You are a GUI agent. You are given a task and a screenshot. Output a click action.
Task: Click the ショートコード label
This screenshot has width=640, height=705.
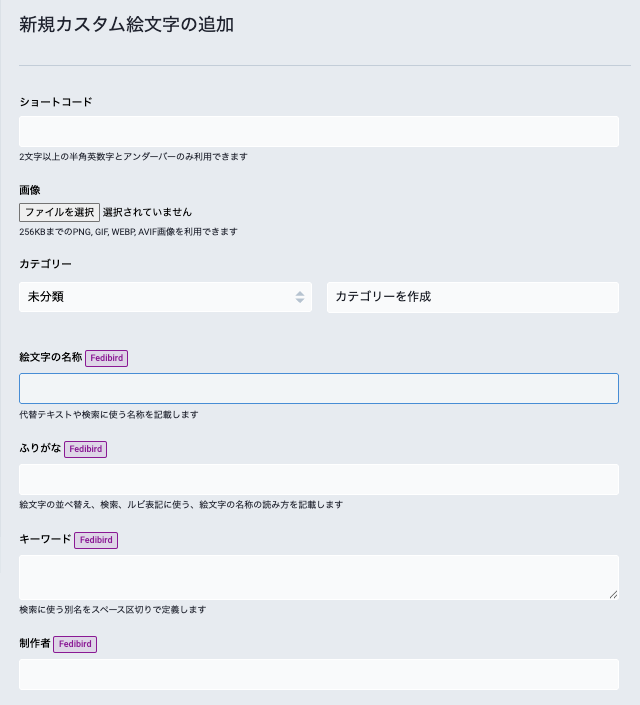pyautogui.click(x=56, y=102)
